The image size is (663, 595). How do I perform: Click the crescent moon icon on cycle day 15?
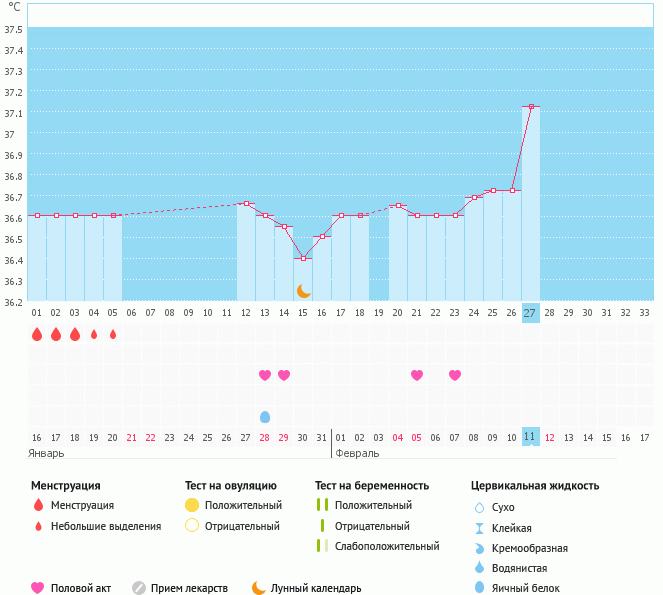(x=303, y=291)
